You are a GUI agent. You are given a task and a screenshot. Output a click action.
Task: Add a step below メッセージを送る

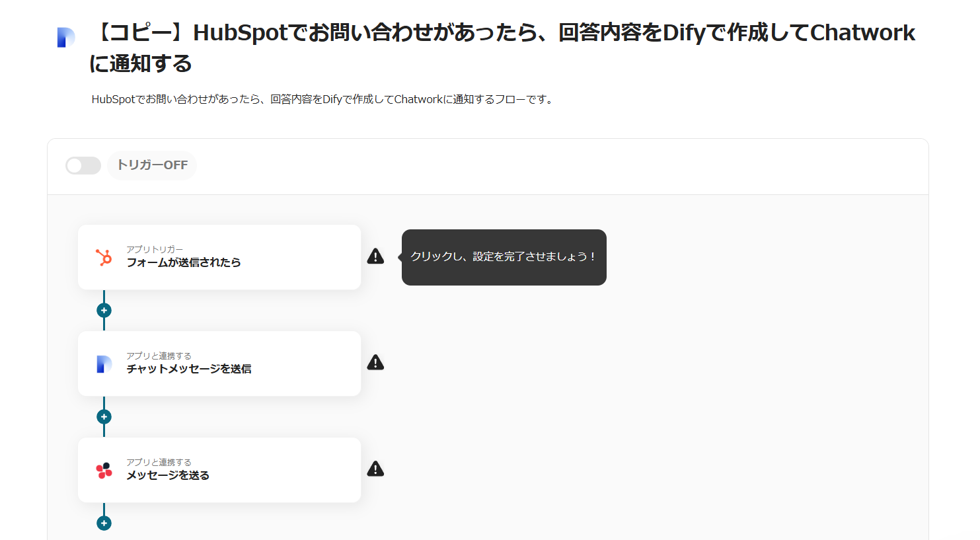[104, 523]
